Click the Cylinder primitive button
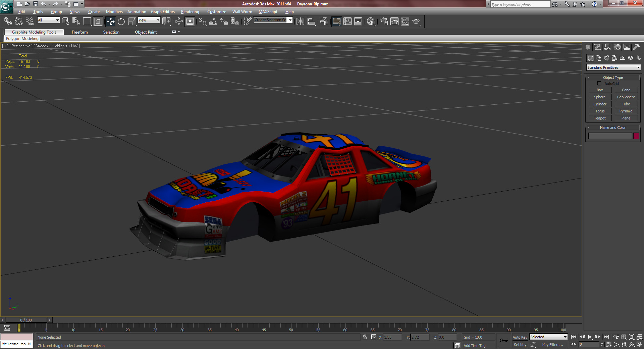 600,104
